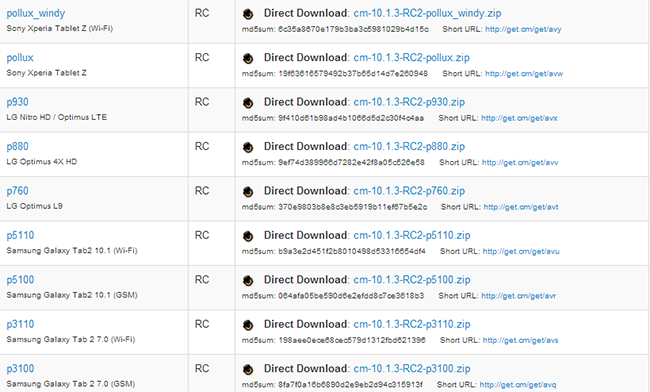Click the CyanogenMod icon beside cm-10.1.3-RC2-pollux.zip
The image size is (650, 392).
248,58
